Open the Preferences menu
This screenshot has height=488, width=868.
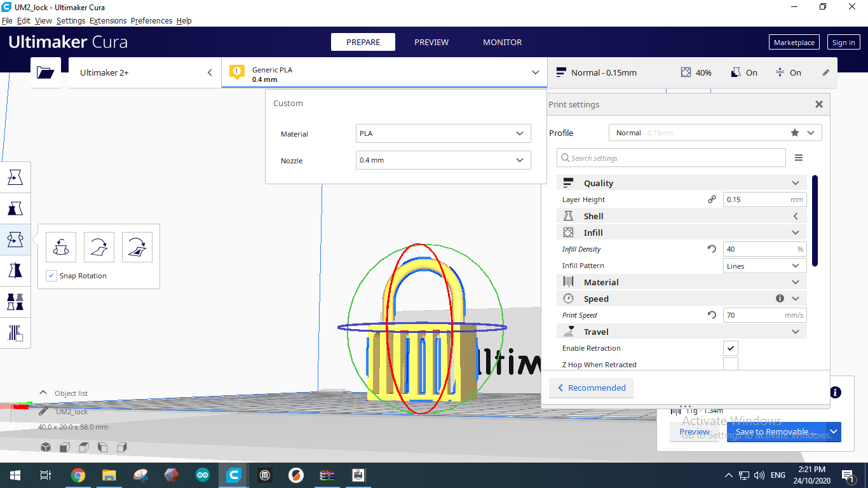pos(151,20)
